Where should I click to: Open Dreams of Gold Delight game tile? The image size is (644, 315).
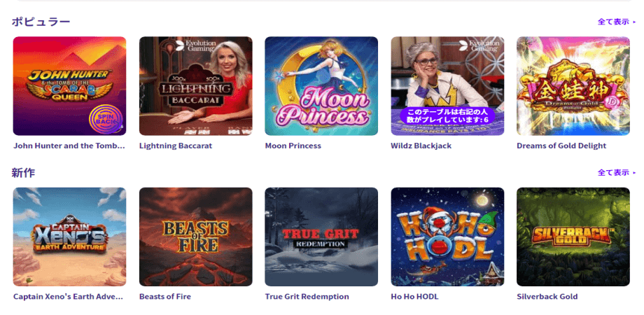pyautogui.click(x=573, y=86)
